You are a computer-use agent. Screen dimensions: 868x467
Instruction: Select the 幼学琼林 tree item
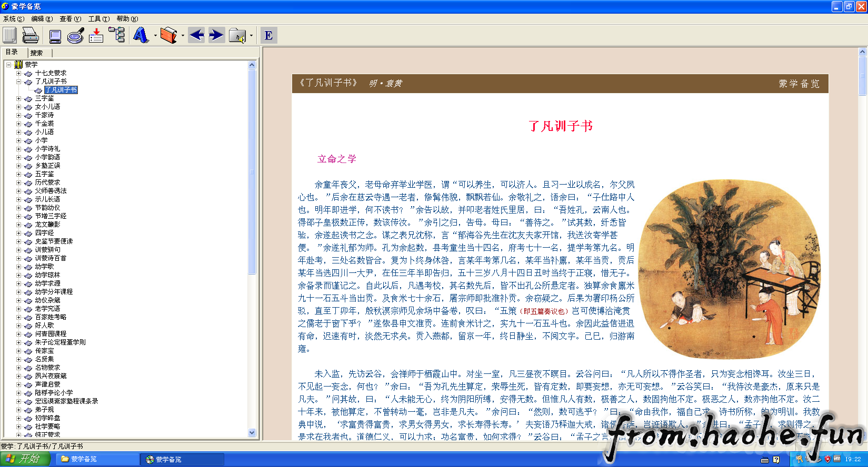pyautogui.click(x=47, y=275)
